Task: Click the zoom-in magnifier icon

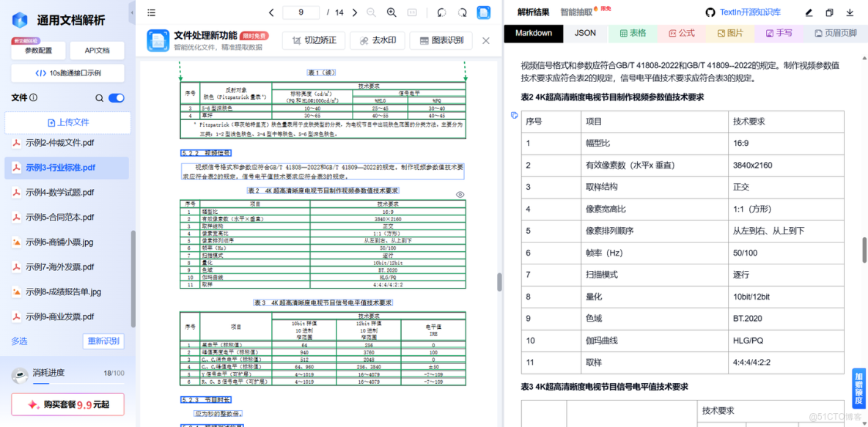Action: point(391,12)
